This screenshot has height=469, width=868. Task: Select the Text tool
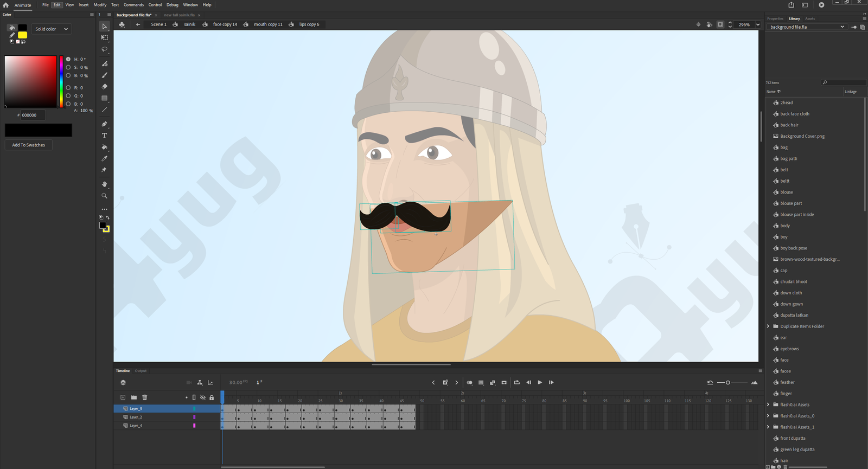105,136
